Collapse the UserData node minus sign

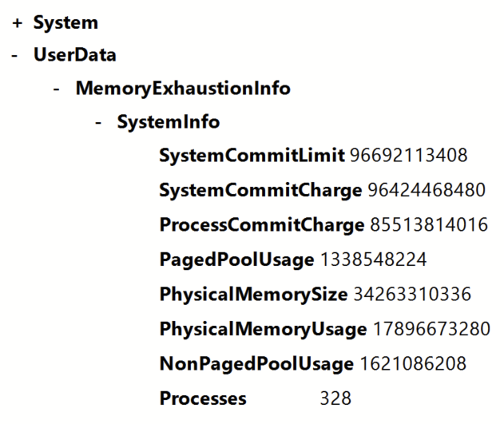click(14, 56)
